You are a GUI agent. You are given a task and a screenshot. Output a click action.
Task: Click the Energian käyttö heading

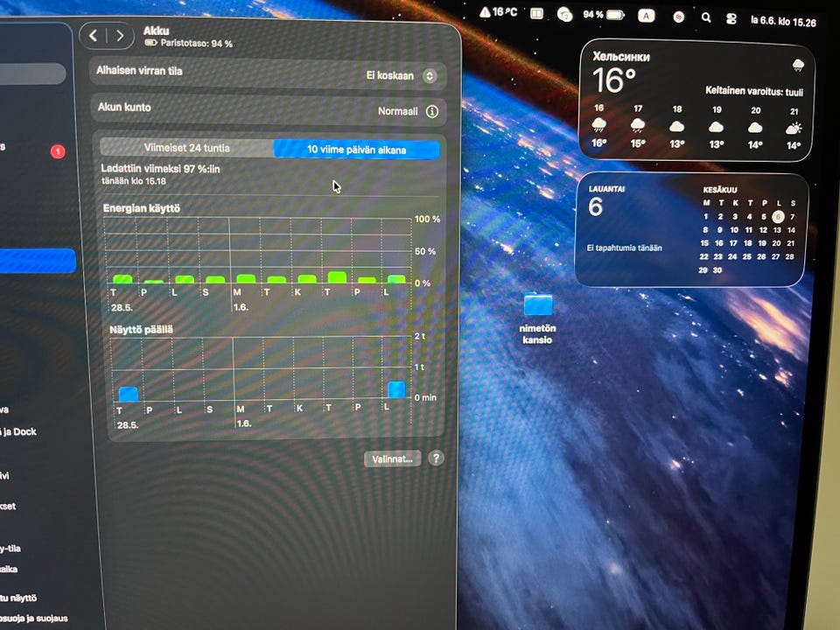(142, 208)
